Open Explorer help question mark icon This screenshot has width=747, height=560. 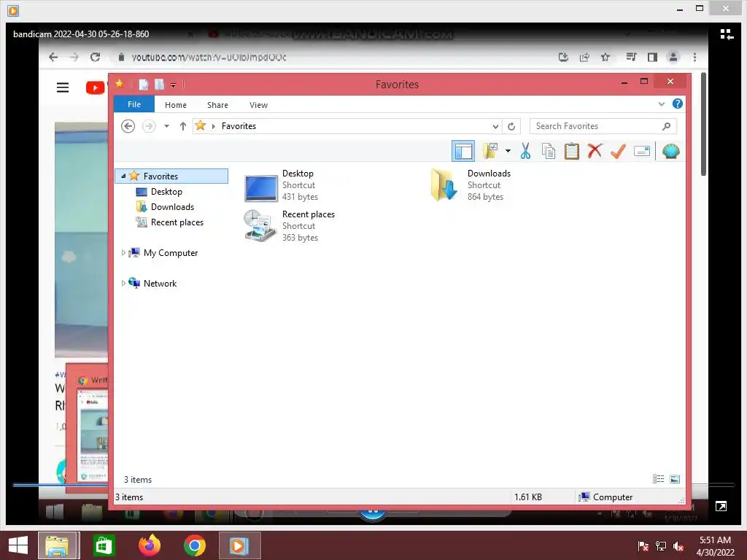678,104
